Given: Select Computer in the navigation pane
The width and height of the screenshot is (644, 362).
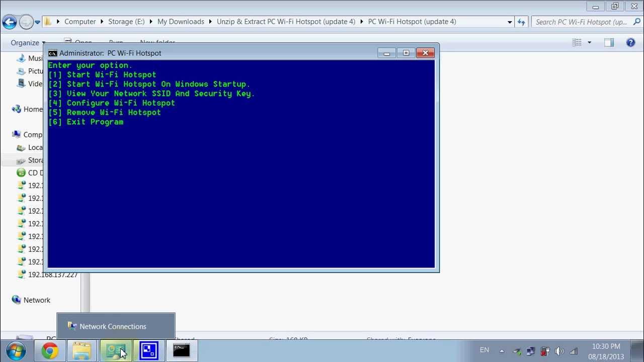Looking at the screenshot, I should tap(27, 134).
